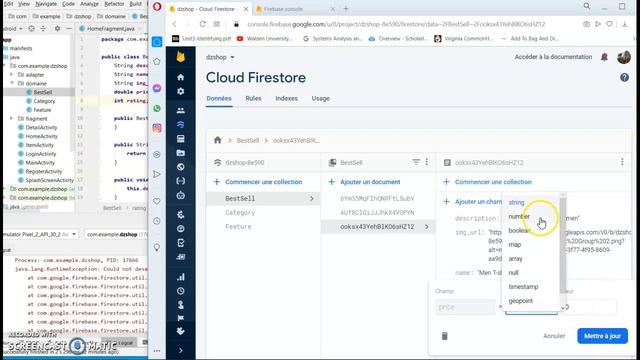Viewport: 640px width, 360px height.
Task: Switch to the Données tab
Action: click(219, 98)
